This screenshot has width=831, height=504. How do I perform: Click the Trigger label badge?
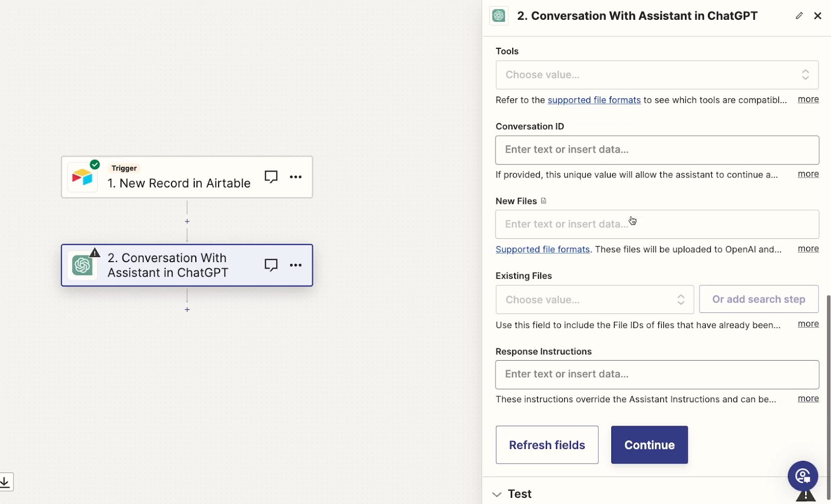[124, 168]
